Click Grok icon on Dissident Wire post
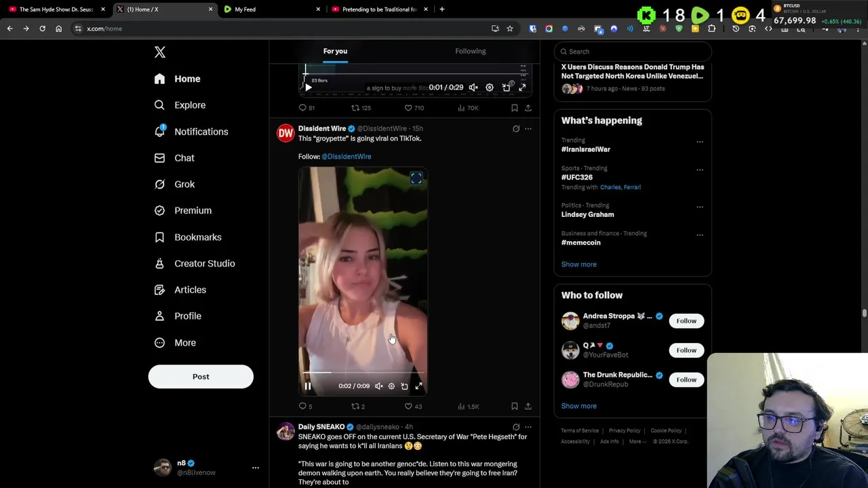The width and height of the screenshot is (868, 488). 516,129
